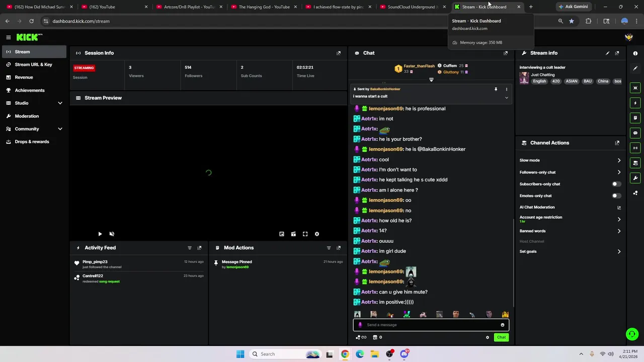Click the English stream tag
This screenshot has height=362, width=644.
[x=539, y=81]
